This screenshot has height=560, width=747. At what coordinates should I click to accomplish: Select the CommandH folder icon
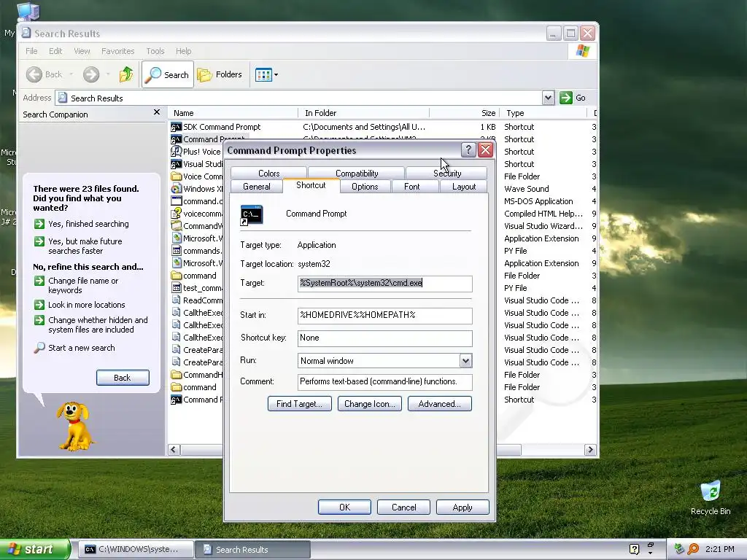tap(177, 375)
